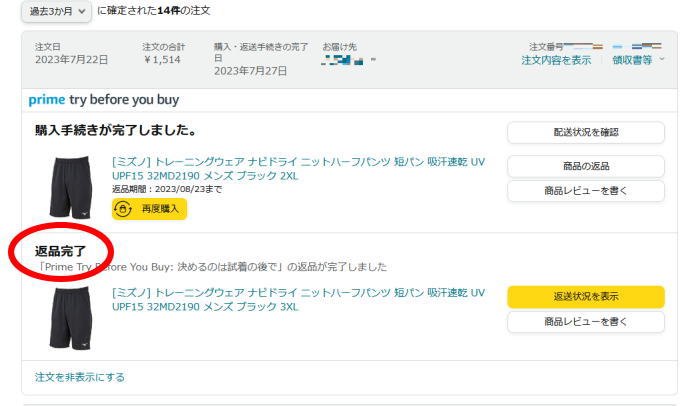Open the 過去3か月 period dropdown
The height and width of the screenshot is (406, 700).
[x=56, y=11]
